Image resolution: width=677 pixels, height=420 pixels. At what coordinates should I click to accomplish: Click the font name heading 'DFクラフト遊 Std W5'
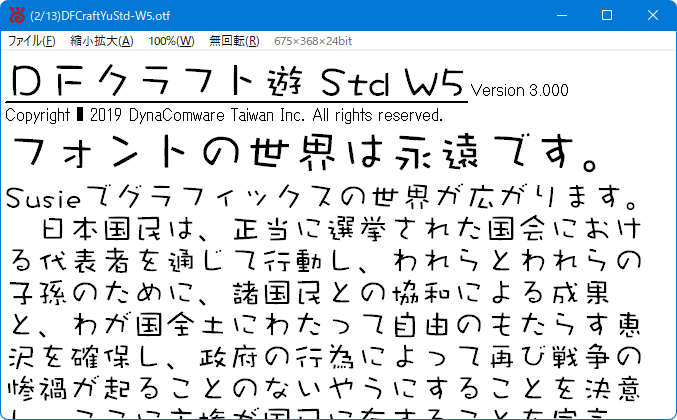pos(237,82)
